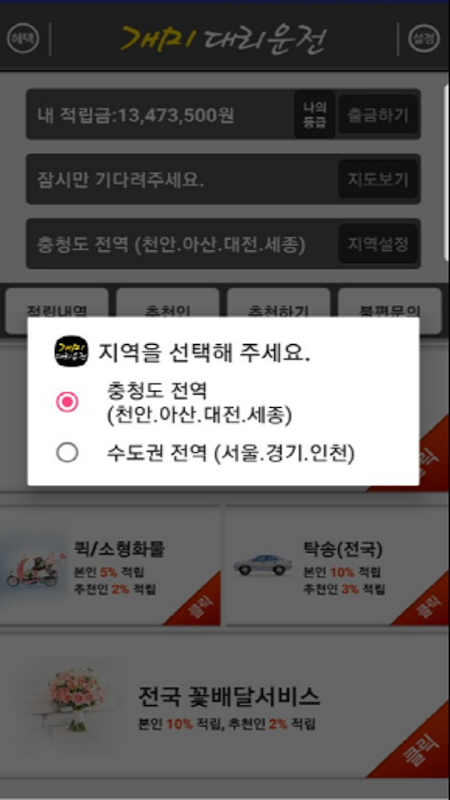Click the 지도보기 button

click(x=378, y=180)
